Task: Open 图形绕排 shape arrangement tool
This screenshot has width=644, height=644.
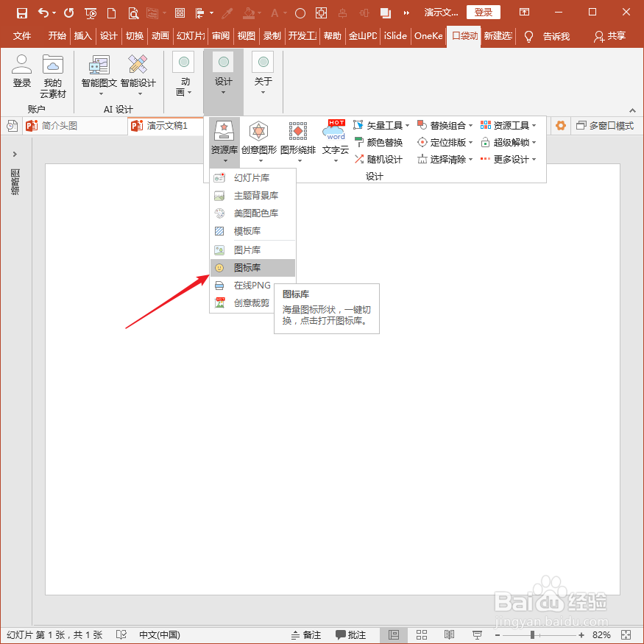Action: point(298,142)
